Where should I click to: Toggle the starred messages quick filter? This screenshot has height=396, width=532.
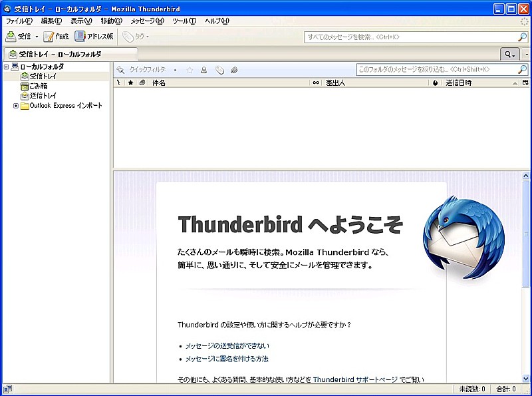(x=190, y=71)
